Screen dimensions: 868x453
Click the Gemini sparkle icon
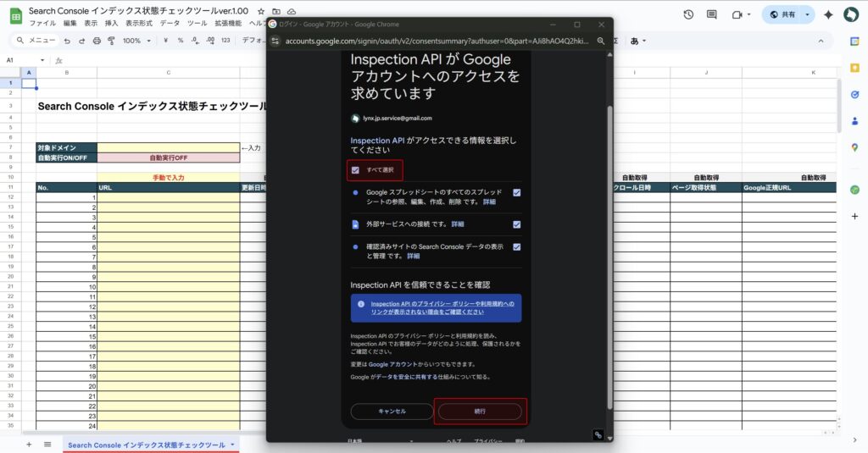(x=828, y=15)
